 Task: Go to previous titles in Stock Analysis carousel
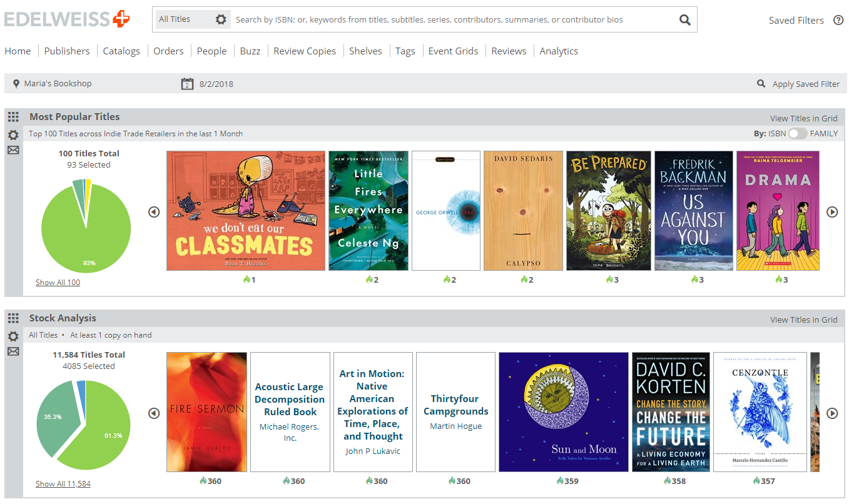pos(154,413)
